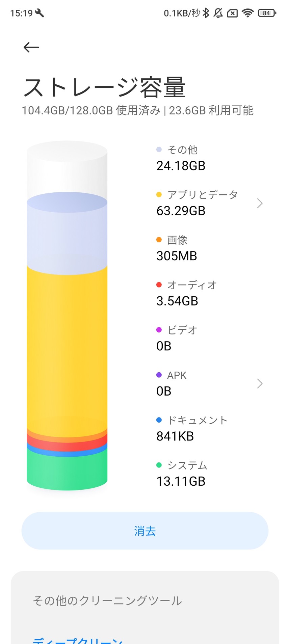The height and width of the screenshot is (644, 290).
Task: Tap the yellow アプリとデータ legend dot
Action: point(159,195)
